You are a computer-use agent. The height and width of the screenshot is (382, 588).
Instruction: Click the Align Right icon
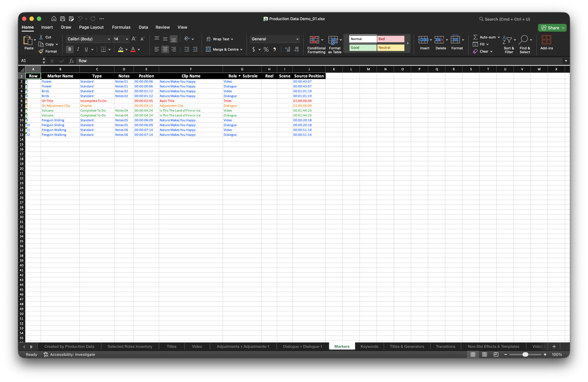174,49
